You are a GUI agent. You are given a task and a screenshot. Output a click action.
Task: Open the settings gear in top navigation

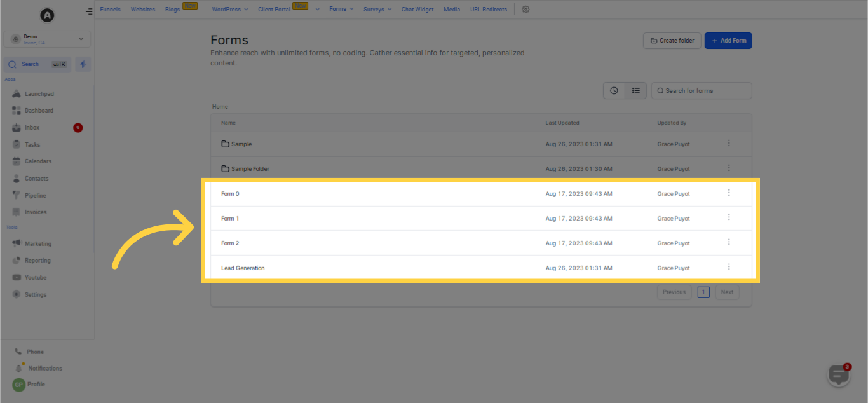pos(526,10)
